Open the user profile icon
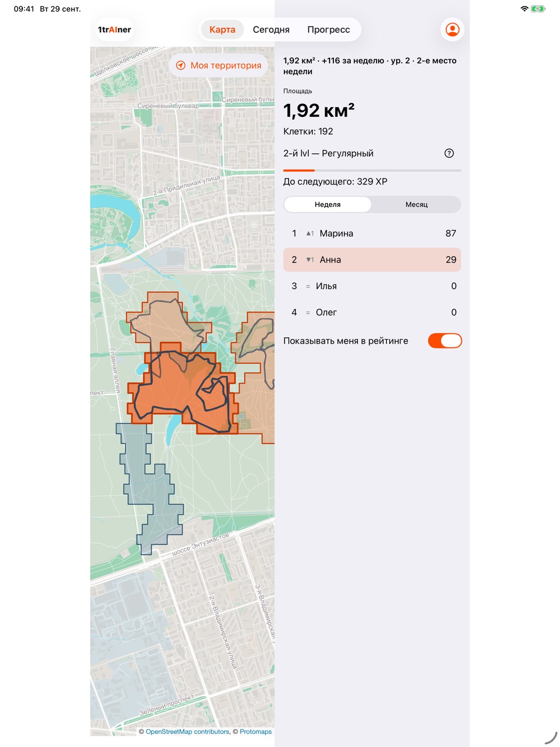Viewport: 560px width, 747px height. coord(452,29)
